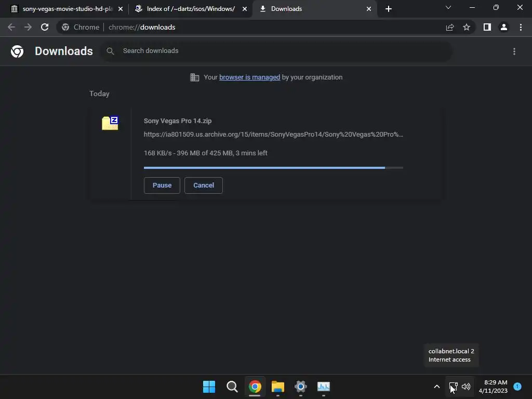The image size is (532, 399).
Task: Click the search magnifier in downloads bar
Action: pos(110,51)
